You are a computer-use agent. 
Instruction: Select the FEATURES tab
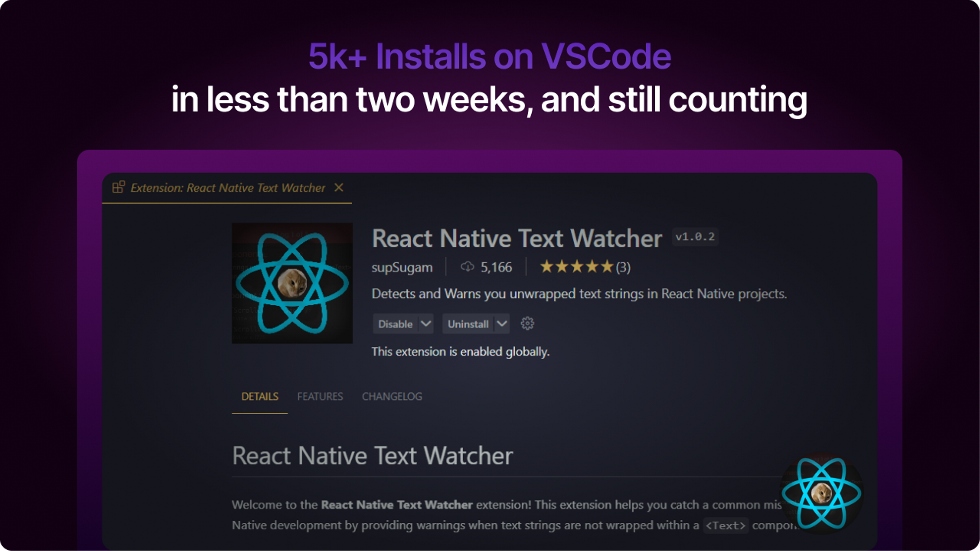pos(320,396)
